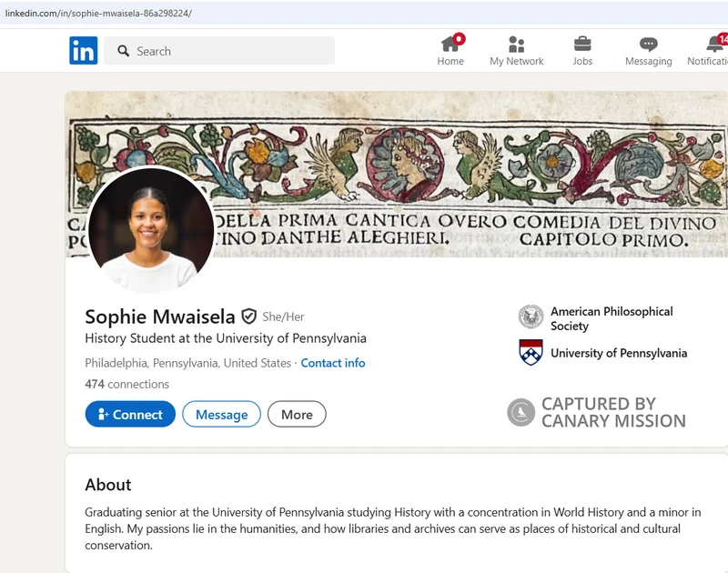This screenshot has height=573, width=728.
Task: Click the American Philosophical Society logo
Action: coord(531,317)
